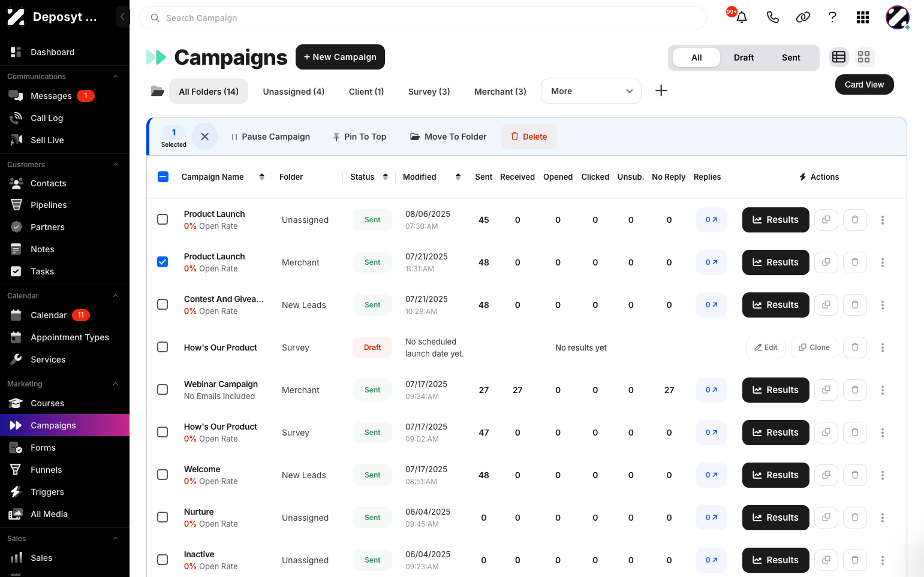
Task: Go to Call Log in sidebar
Action: pos(65,118)
